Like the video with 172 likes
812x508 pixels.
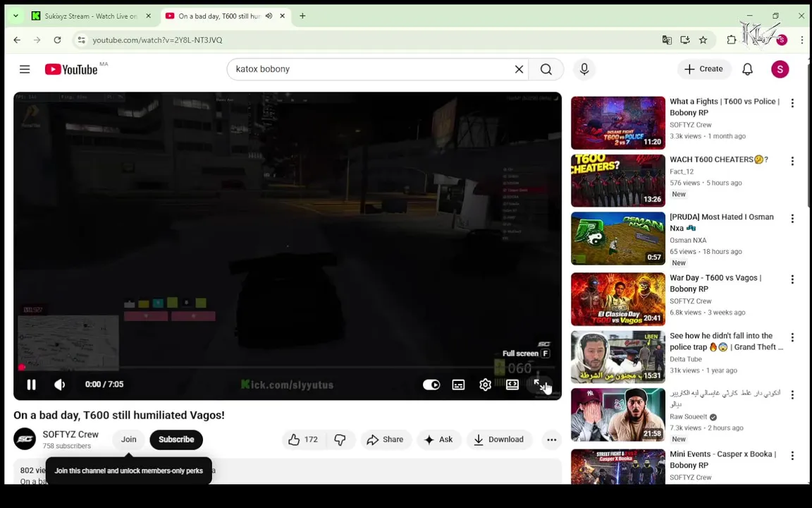coord(304,440)
